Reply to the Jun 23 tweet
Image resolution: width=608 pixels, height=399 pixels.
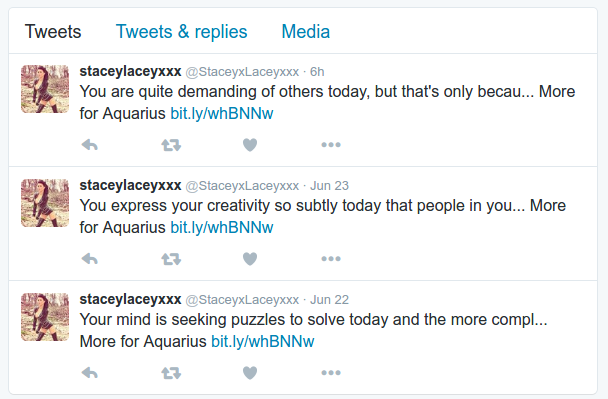(x=90, y=259)
